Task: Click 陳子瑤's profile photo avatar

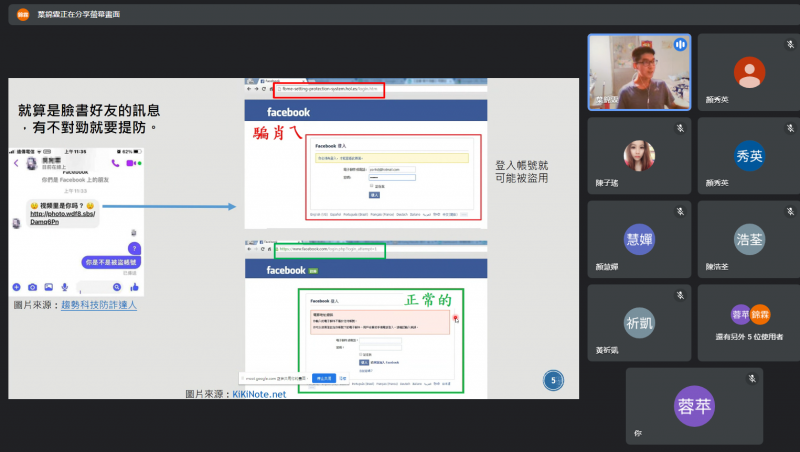Action: pos(639,156)
